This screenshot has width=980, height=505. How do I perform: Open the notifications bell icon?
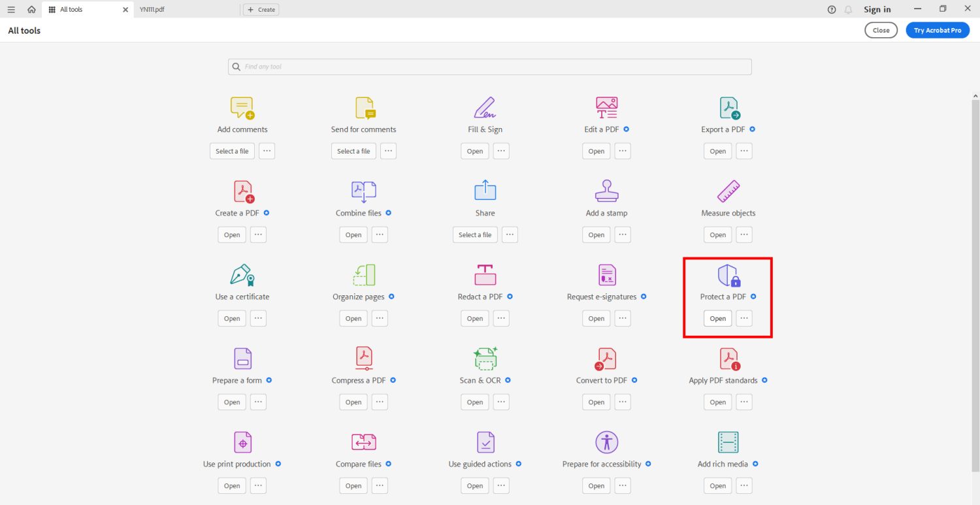coord(849,10)
